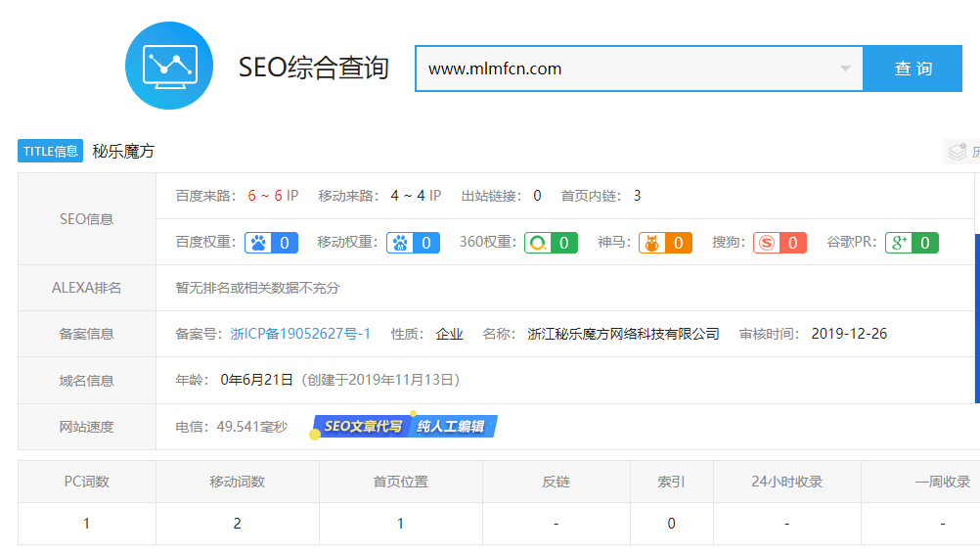Click the 首页内链 value 3
980x553 pixels.
pos(637,196)
